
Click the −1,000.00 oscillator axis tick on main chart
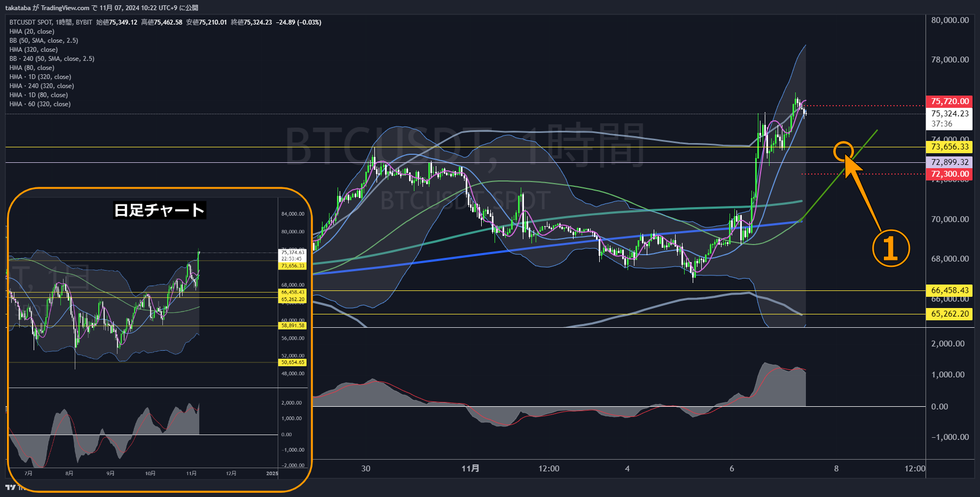click(950, 437)
